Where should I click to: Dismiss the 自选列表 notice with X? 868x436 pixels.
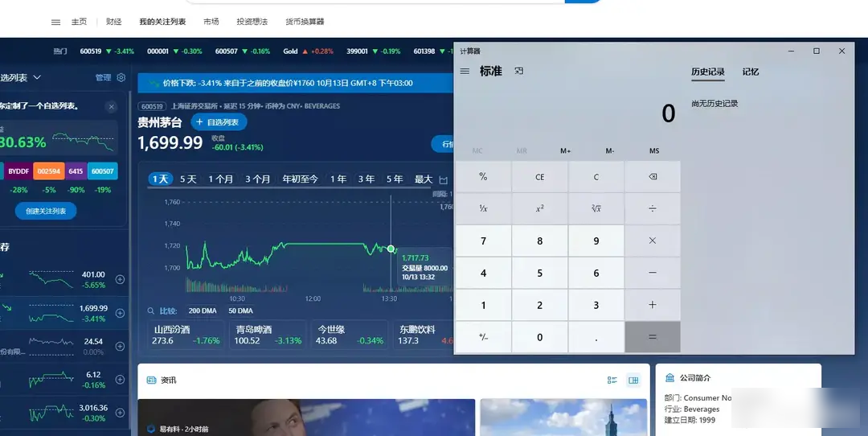tap(111, 107)
